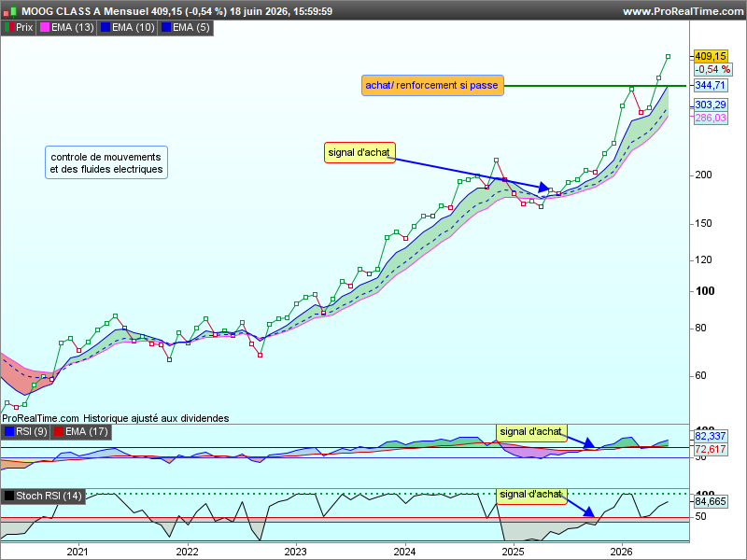Click the www.ProRealTime.com link in title bar
This screenshot has width=747, height=560.
pyautogui.click(x=684, y=11)
